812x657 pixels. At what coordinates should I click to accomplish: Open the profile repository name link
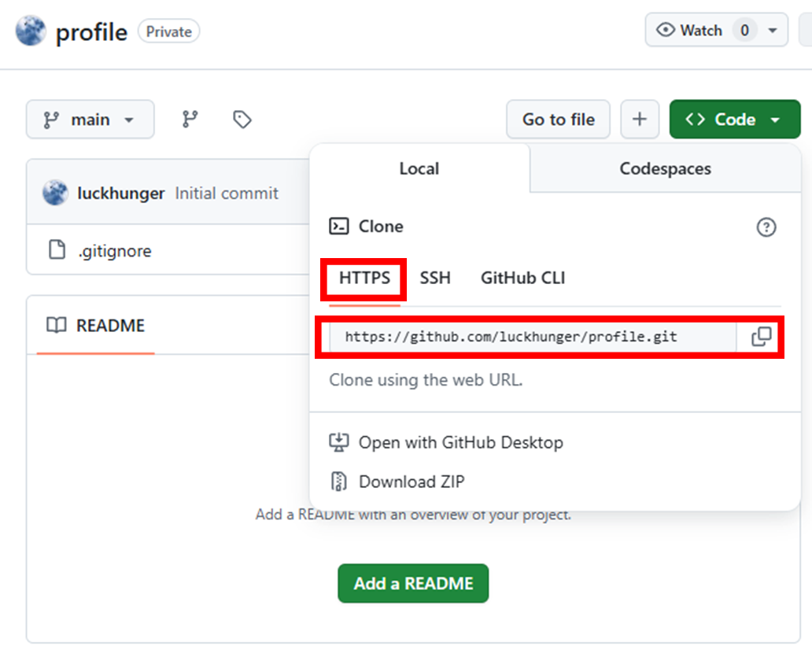(91, 32)
